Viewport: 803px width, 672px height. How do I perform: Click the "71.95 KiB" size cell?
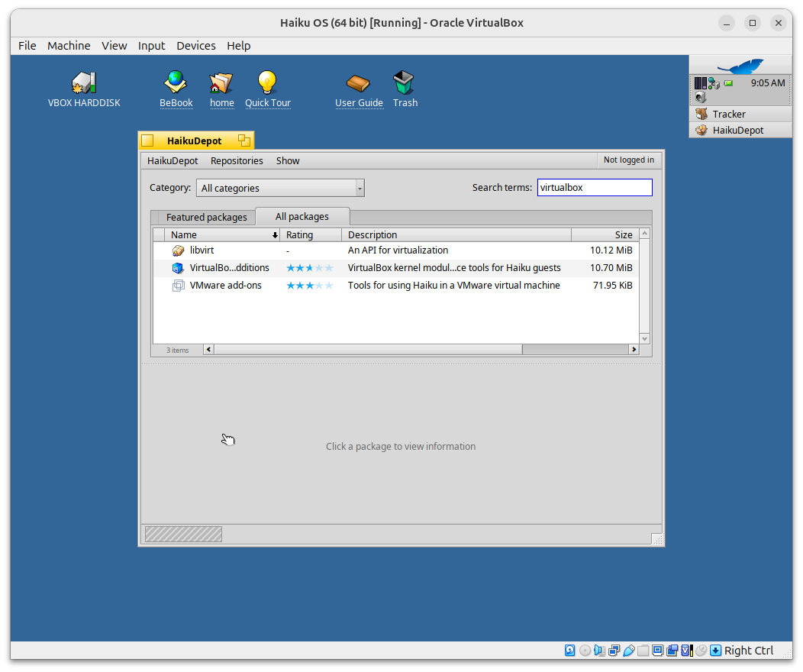[x=612, y=286]
